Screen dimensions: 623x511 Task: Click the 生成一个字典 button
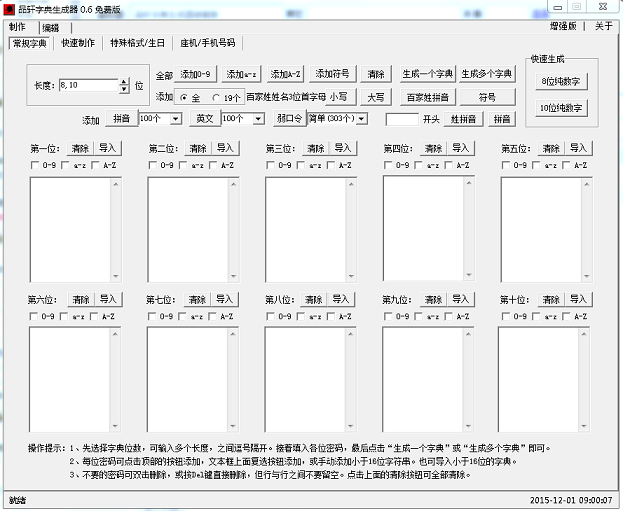(x=428, y=74)
